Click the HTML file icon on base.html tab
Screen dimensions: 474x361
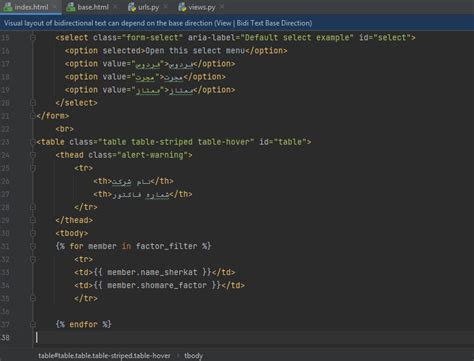click(70, 7)
